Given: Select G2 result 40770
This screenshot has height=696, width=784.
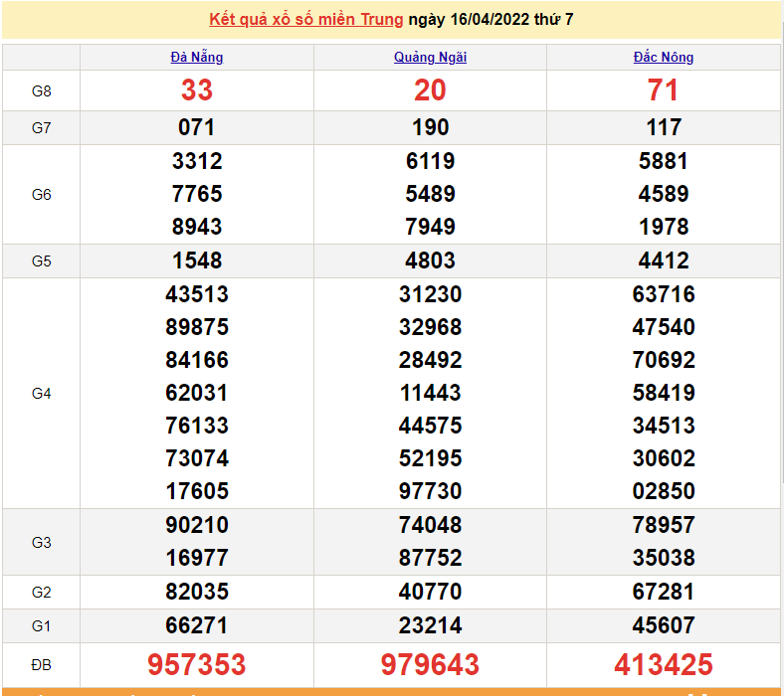Looking at the screenshot, I should (x=430, y=592).
